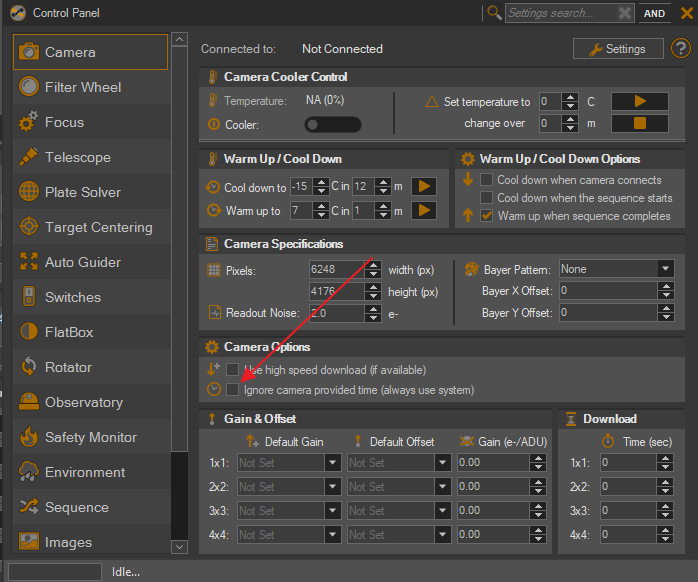Viewport: 698px width, 582px height.
Task: Click the settings search magnifier icon
Action: (x=494, y=13)
